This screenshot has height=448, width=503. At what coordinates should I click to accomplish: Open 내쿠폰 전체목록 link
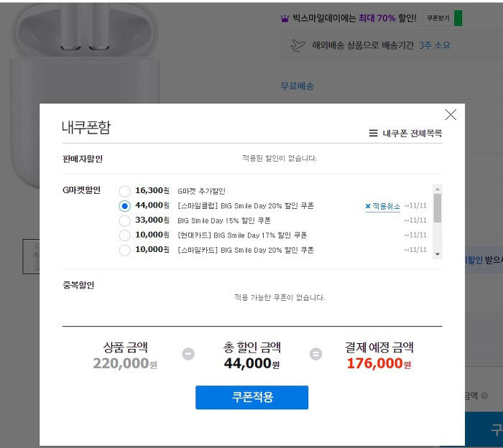(412, 133)
